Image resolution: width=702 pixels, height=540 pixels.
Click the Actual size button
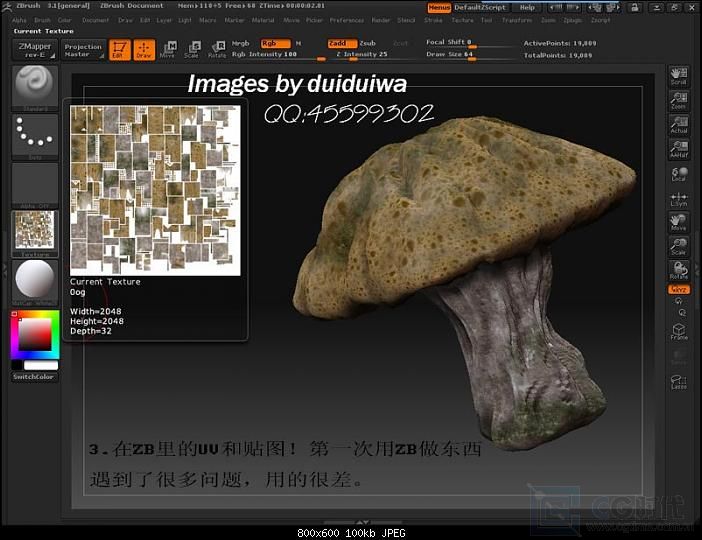pyautogui.click(x=679, y=125)
